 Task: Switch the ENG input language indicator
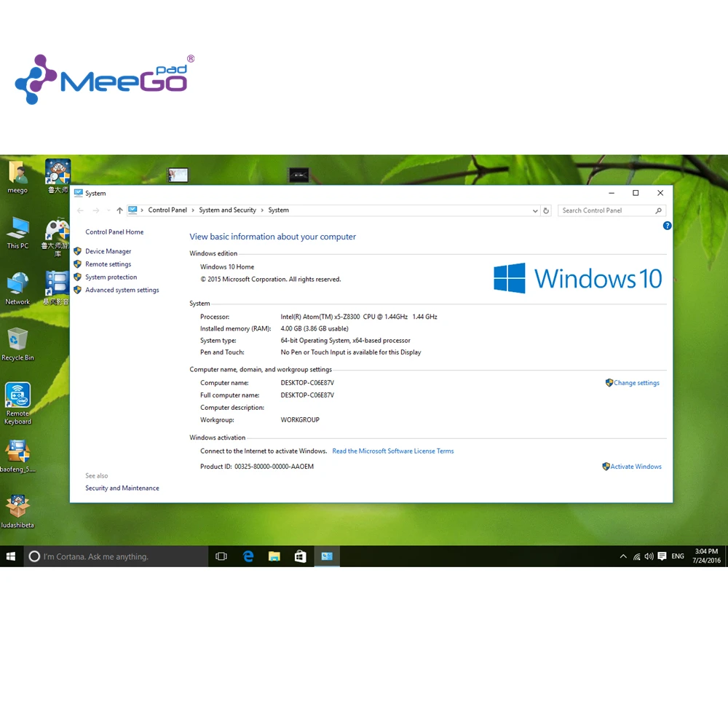(677, 556)
